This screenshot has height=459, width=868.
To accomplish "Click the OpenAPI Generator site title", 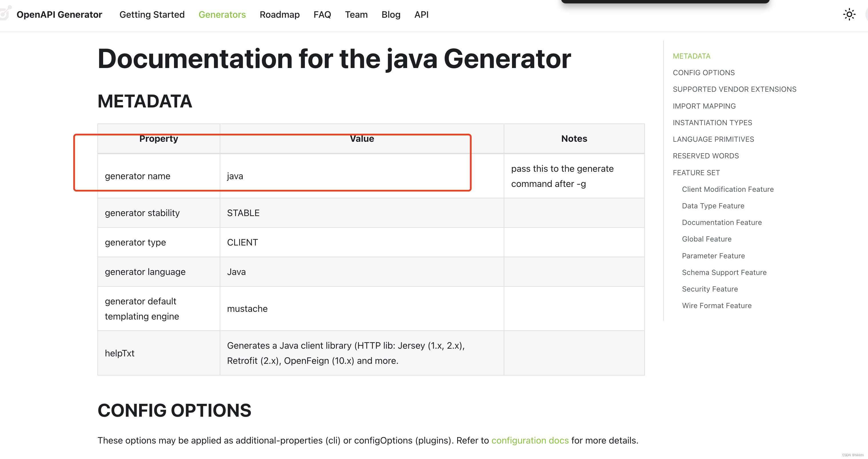I will [x=59, y=15].
